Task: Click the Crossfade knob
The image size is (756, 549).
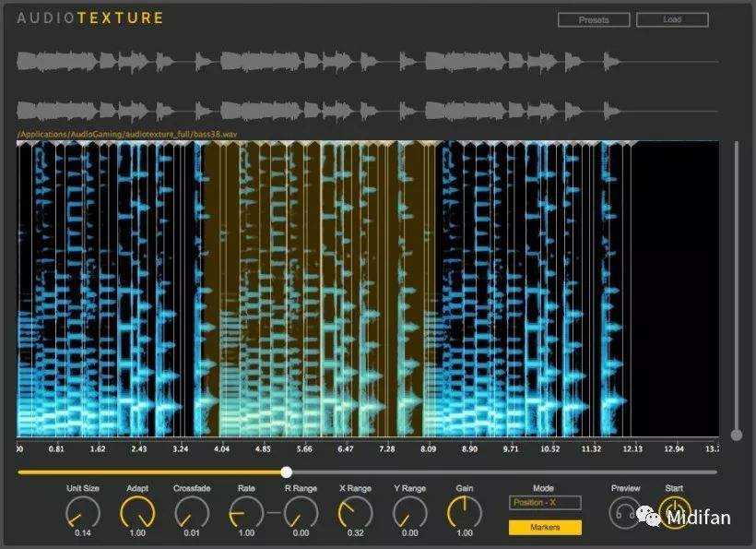Action: 192,513
